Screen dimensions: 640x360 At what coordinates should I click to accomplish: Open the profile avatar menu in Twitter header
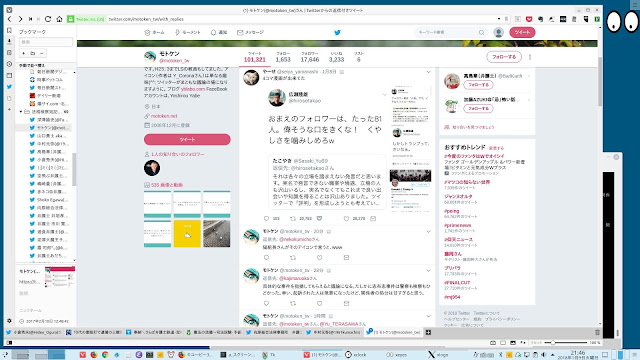pyautogui.click(x=498, y=32)
